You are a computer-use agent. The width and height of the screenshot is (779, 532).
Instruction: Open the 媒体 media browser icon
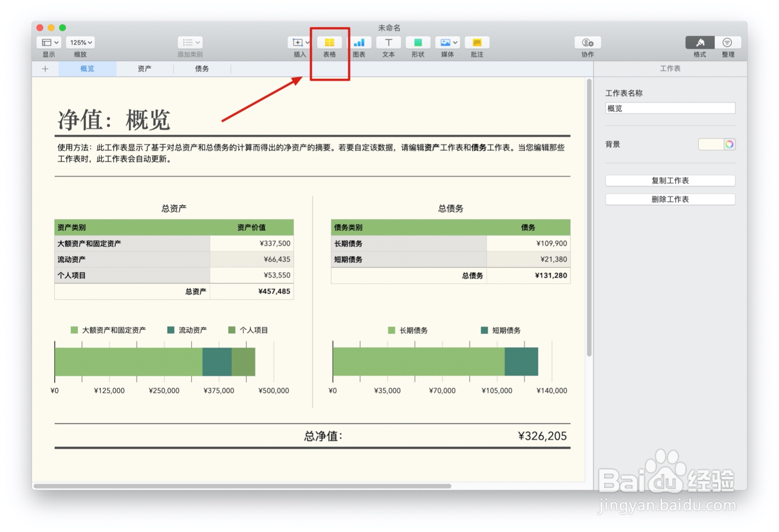point(444,43)
